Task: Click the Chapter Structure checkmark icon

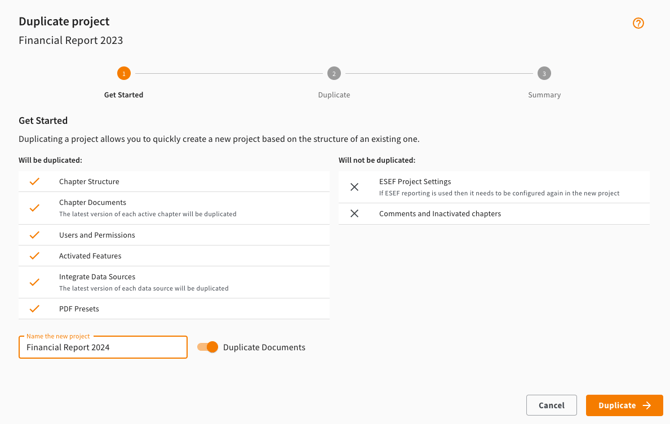Action: click(x=35, y=182)
